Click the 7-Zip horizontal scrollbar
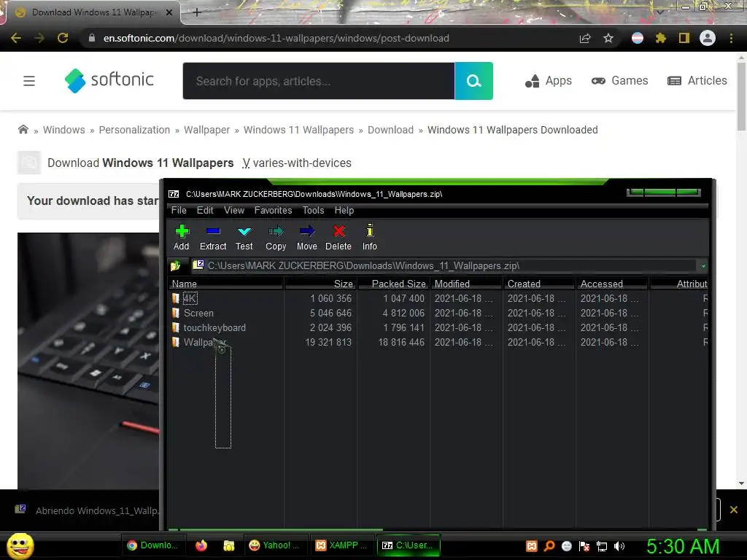The height and width of the screenshot is (560, 747). (281, 529)
